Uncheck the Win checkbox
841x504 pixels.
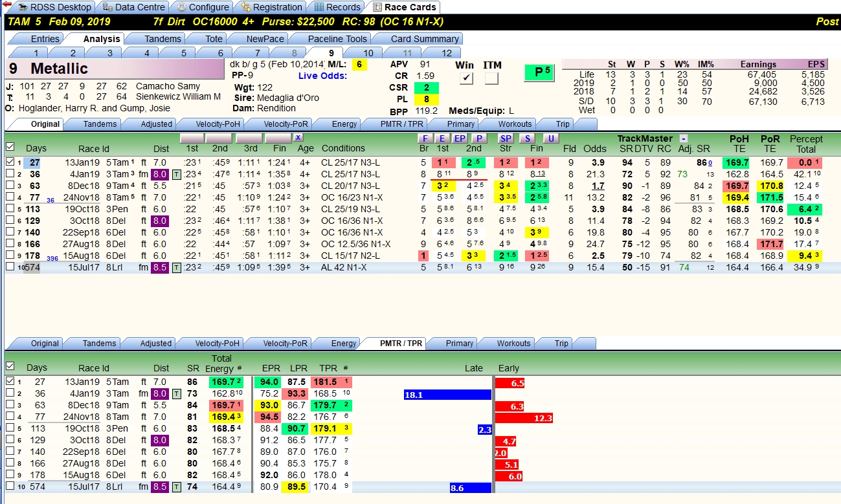click(465, 78)
